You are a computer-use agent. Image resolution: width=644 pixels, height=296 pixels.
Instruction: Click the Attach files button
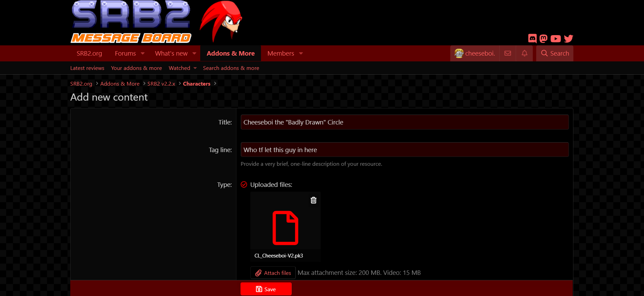273,273
